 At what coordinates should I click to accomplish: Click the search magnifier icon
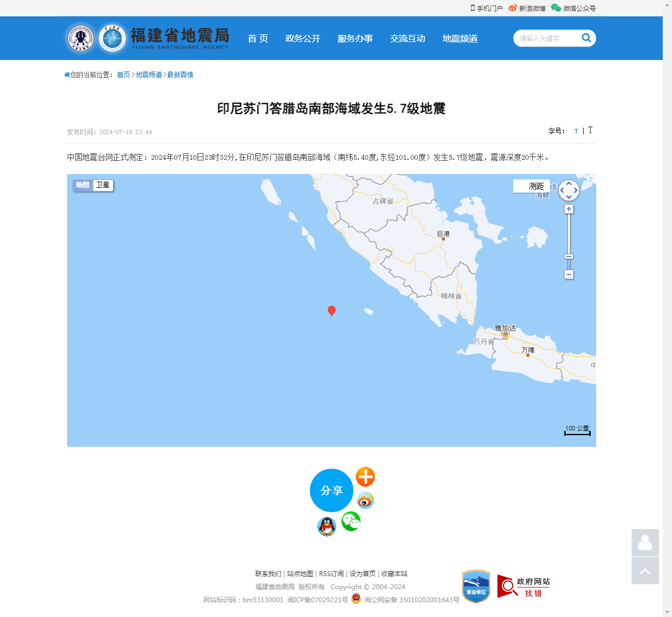pyautogui.click(x=586, y=38)
